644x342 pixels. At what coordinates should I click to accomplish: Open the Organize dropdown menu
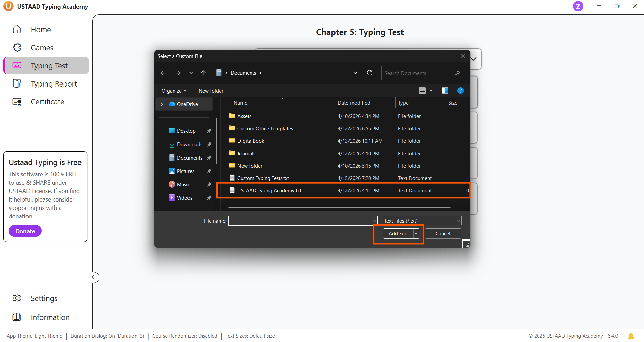(x=173, y=91)
